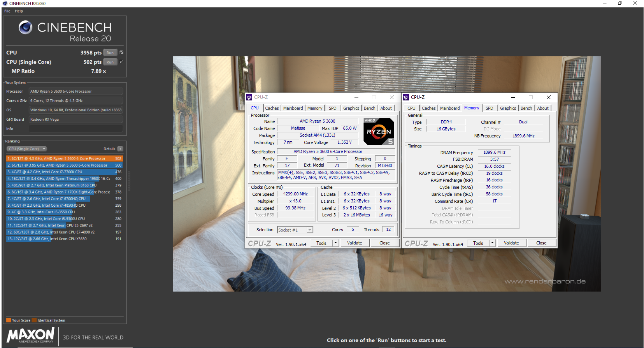Switch to Memory tab in left CPU-Z

[315, 108]
